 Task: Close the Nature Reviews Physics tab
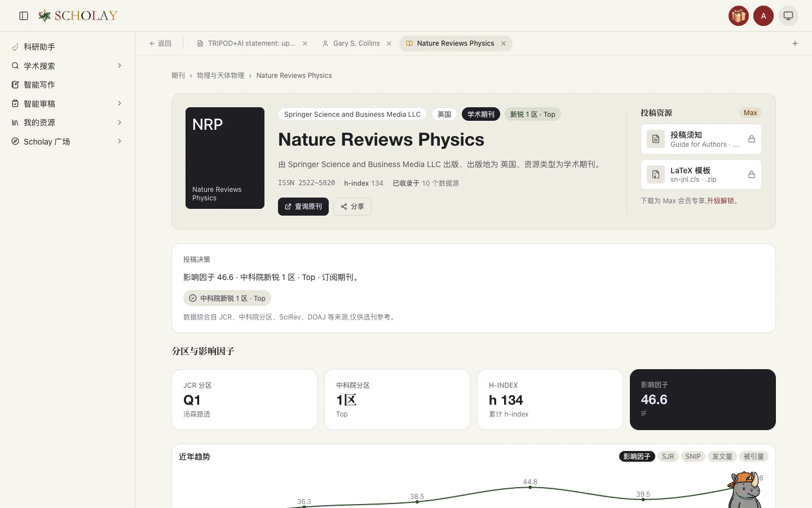tap(504, 43)
